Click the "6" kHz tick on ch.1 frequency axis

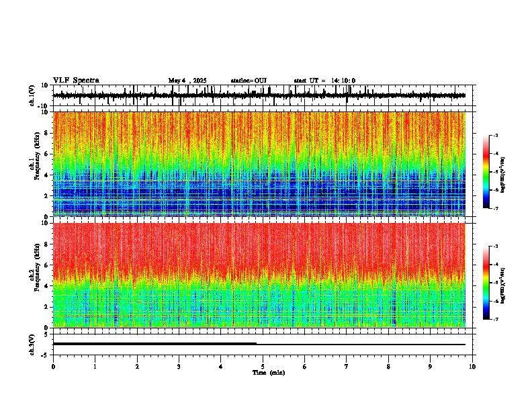click(47, 154)
